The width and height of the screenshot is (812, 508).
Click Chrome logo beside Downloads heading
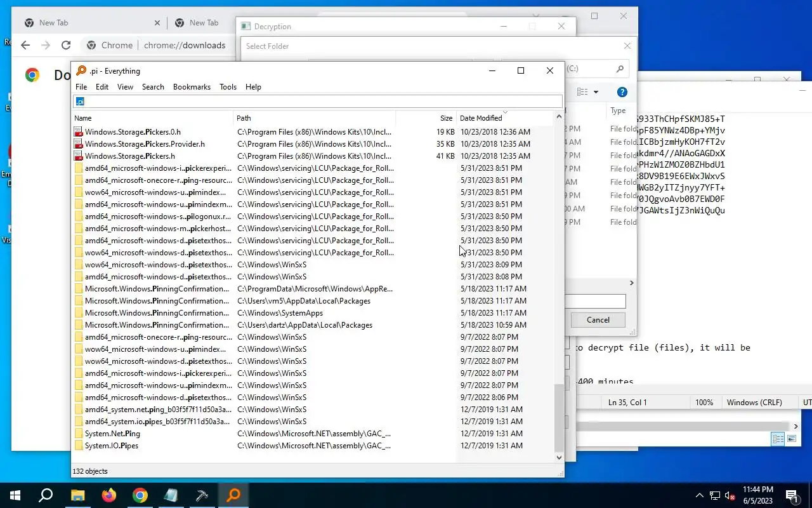point(32,75)
